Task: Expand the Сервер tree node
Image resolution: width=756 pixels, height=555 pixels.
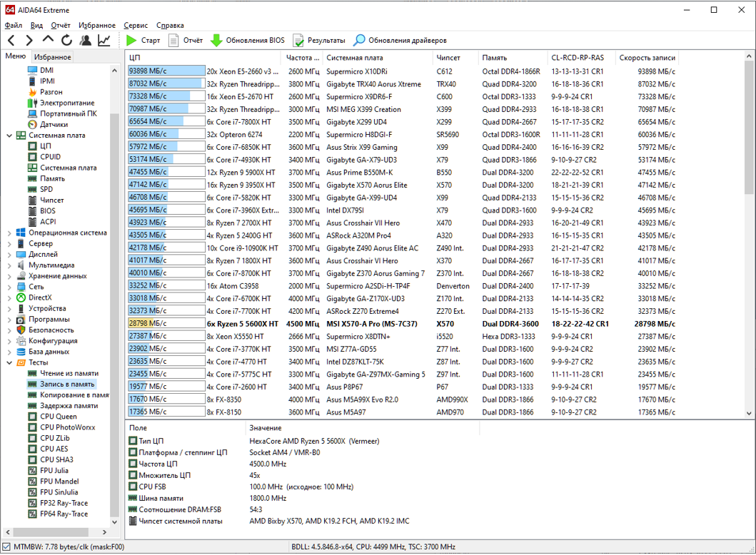Action: [9, 244]
